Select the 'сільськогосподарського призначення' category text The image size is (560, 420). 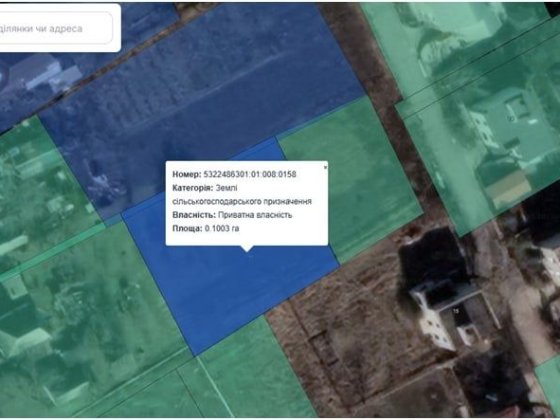click(x=242, y=201)
